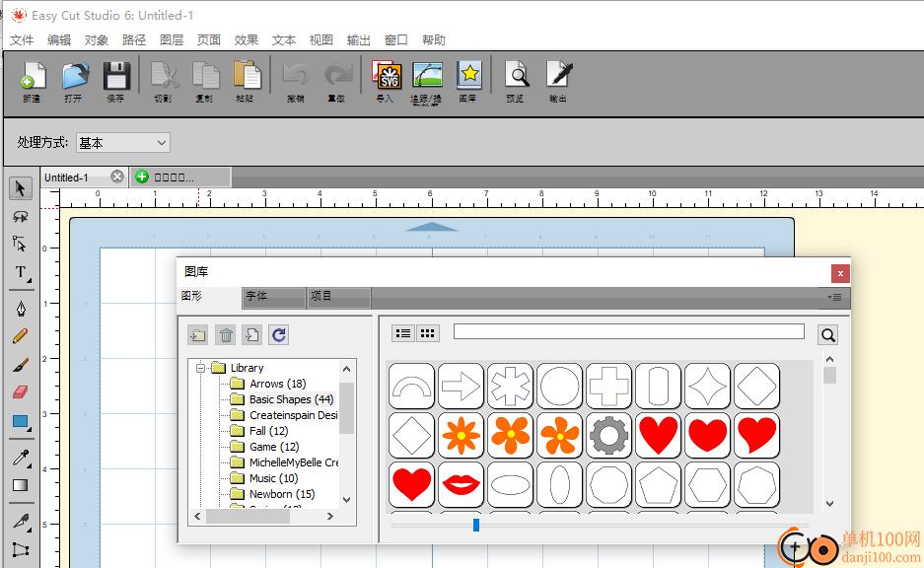The width and height of the screenshot is (924, 568).
Task: Select the Arrows (18) folder
Action: click(x=277, y=384)
